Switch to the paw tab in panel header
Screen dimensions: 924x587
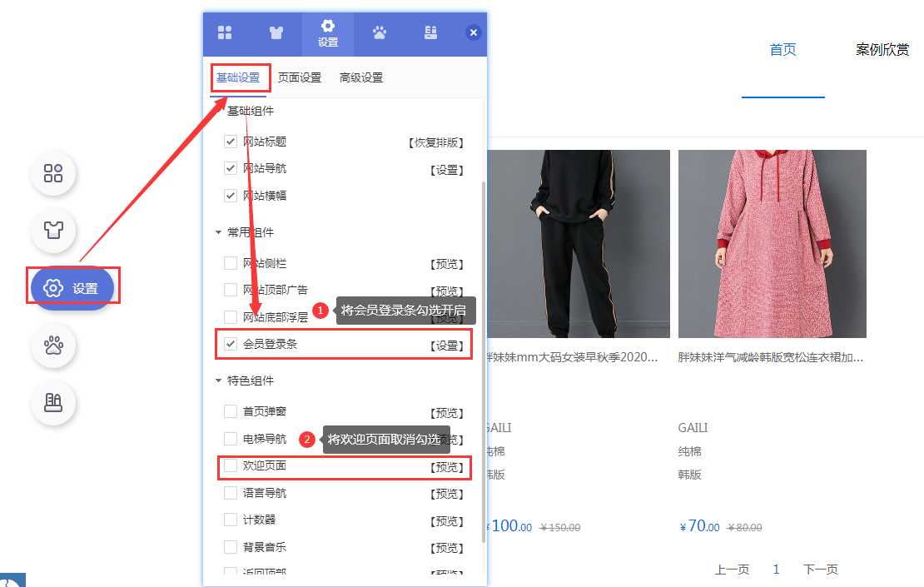pos(380,32)
